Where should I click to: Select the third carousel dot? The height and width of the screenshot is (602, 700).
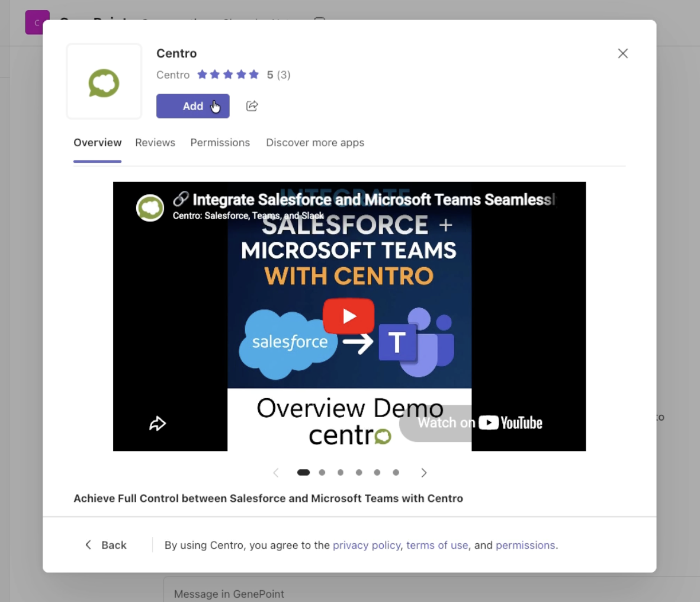pyautogui.click(x=340, y=472)
